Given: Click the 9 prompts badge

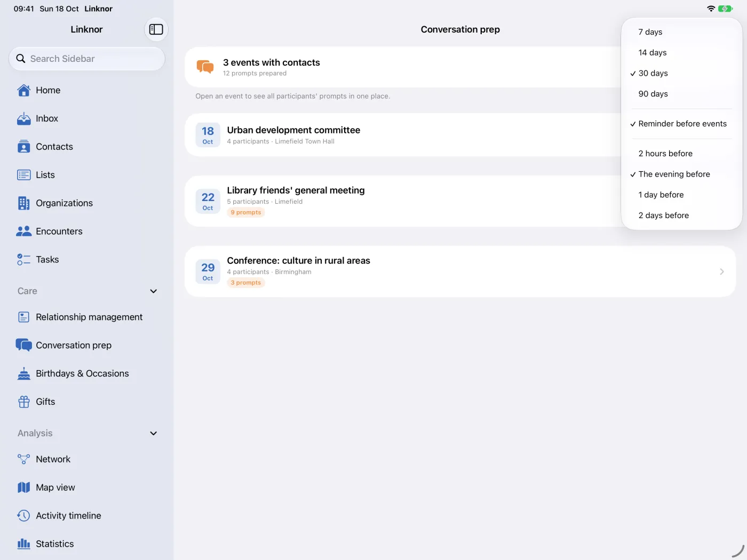Looking at the screenshot, I should [246, 212].
